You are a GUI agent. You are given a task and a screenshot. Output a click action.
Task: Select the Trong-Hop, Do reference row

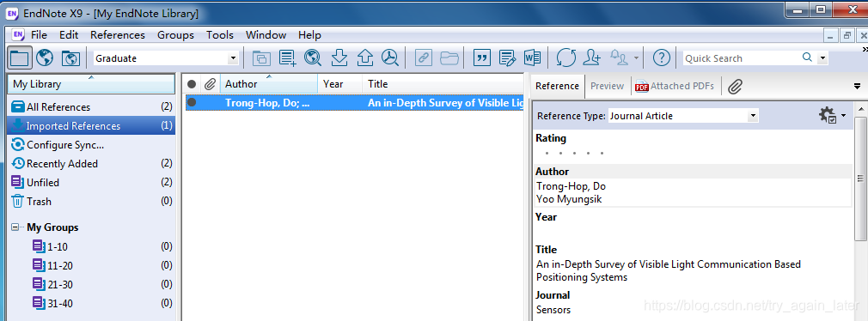(x=354, y=102)
